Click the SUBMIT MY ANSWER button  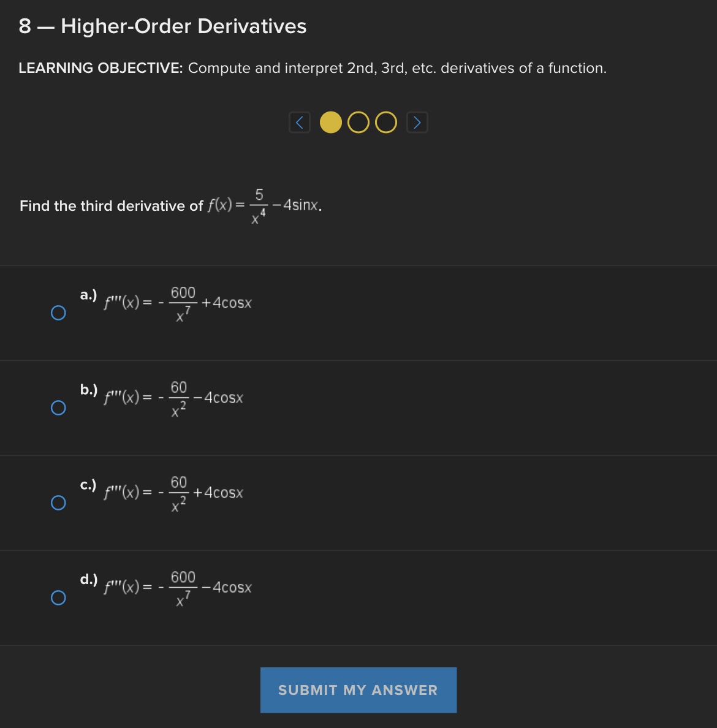point(358,689)
